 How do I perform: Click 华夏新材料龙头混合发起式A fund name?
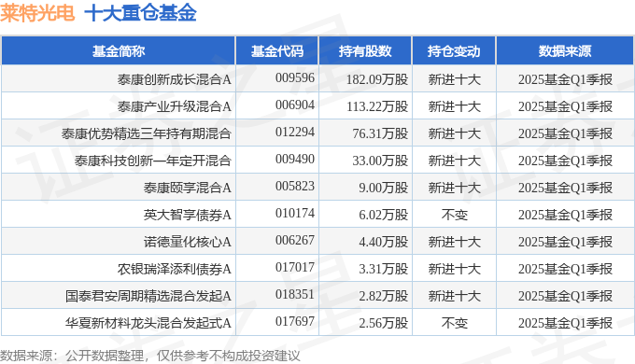(x=148, y=323)
